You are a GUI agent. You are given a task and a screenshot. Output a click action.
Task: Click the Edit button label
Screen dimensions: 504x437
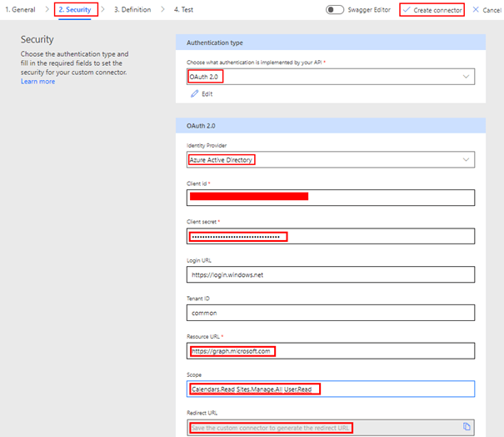[x=207, y=93]
